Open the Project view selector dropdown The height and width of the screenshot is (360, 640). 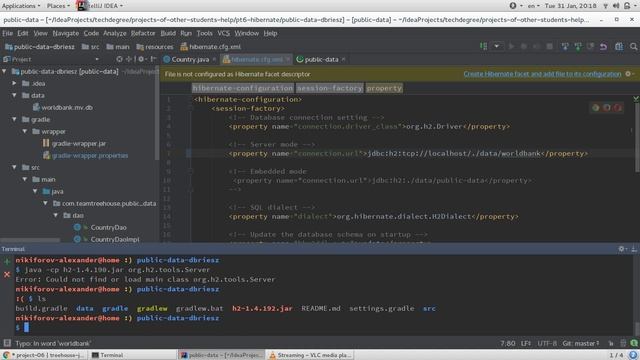(x=97, y=60)
